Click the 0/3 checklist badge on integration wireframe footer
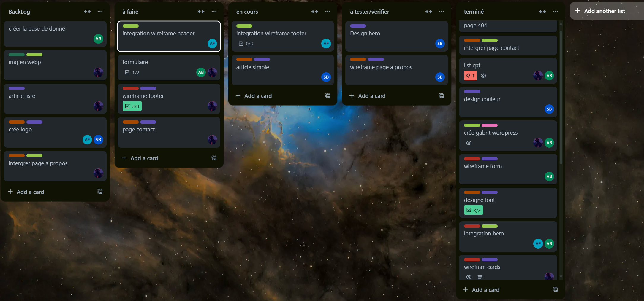The height and width of the screenshot is (301, 644). tap(246, 44)
